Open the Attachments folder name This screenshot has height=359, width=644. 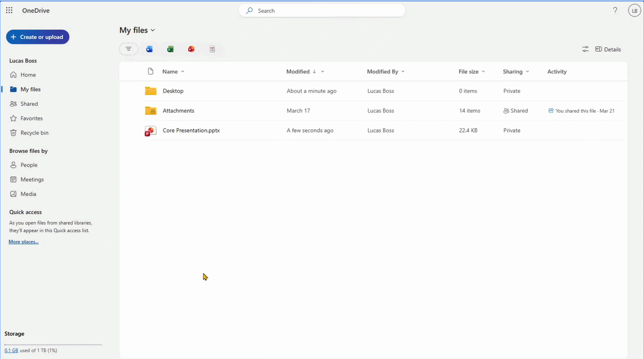178,111
